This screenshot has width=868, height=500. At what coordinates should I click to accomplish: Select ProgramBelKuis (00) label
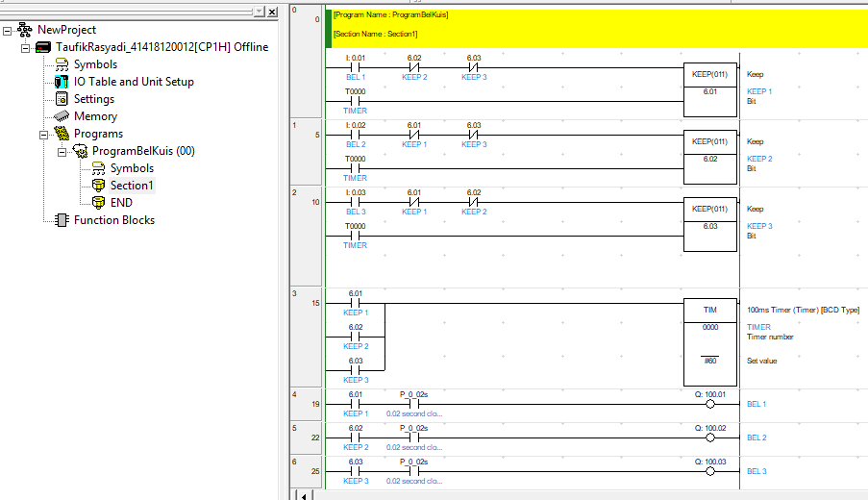[x=143, y=151]
